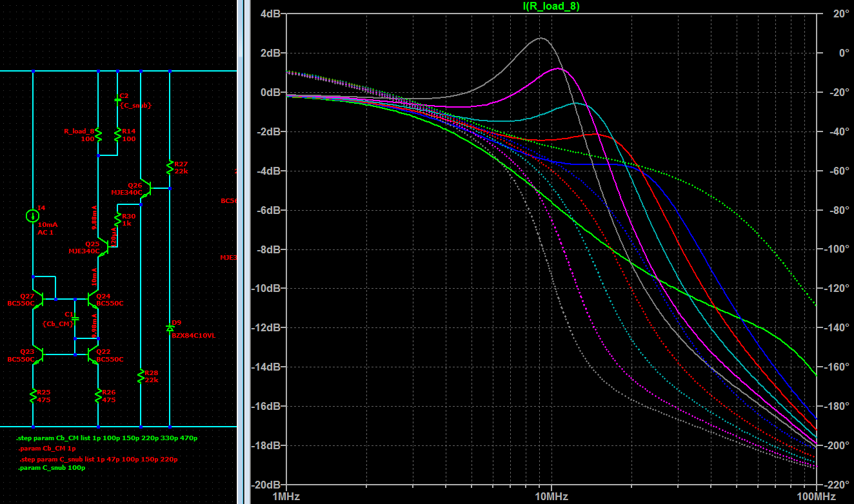This screenshot has height=504, width=854.
Task: Click the {C_snub} capacitor value text
Action: pyautogui.click(x=135, y=105)
